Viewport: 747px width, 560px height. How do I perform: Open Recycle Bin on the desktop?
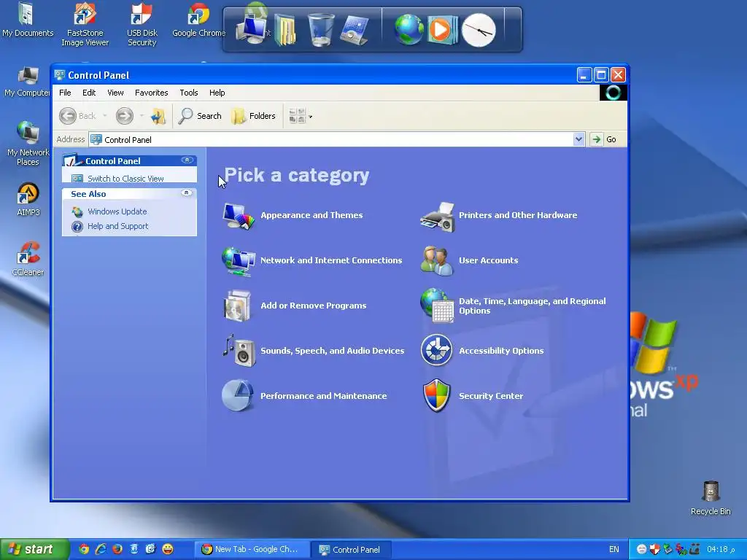(x=711, y=498)
